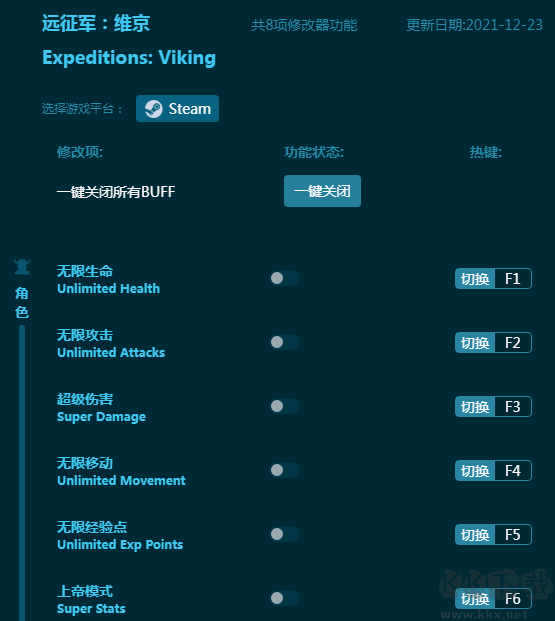Click the 切换 button for F2 hotkey
The height and width of the screenshot is (621, 555).
coord(475,343)
